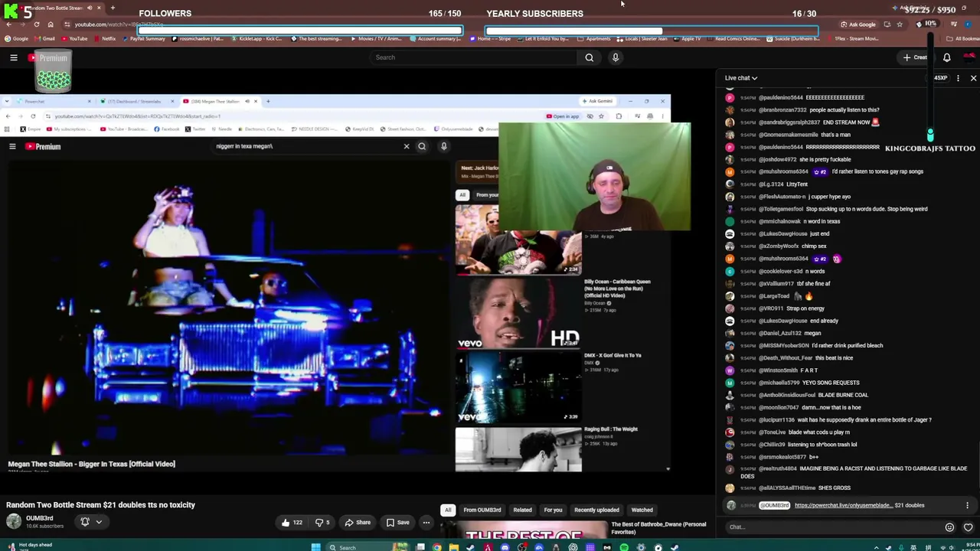Send a super chat heart icon in chat
Viewport: 980px width, 551px height.
click(x=968, y=527)
